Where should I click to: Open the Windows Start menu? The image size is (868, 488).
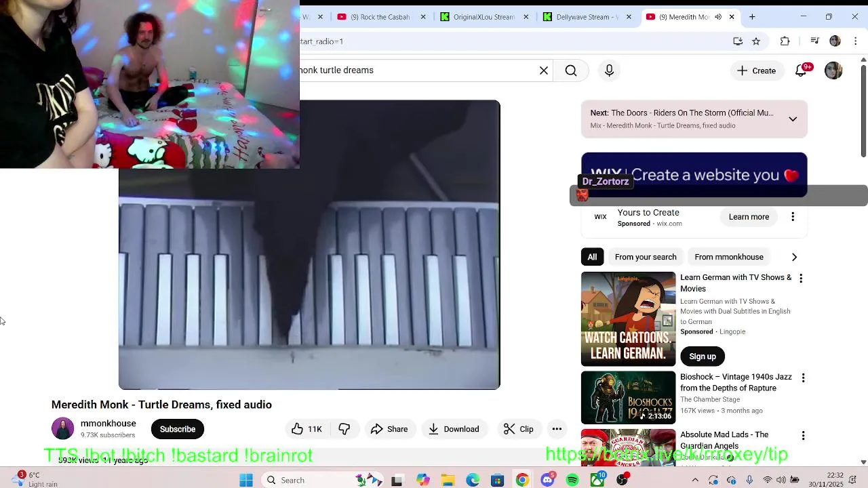coord(246,480)
